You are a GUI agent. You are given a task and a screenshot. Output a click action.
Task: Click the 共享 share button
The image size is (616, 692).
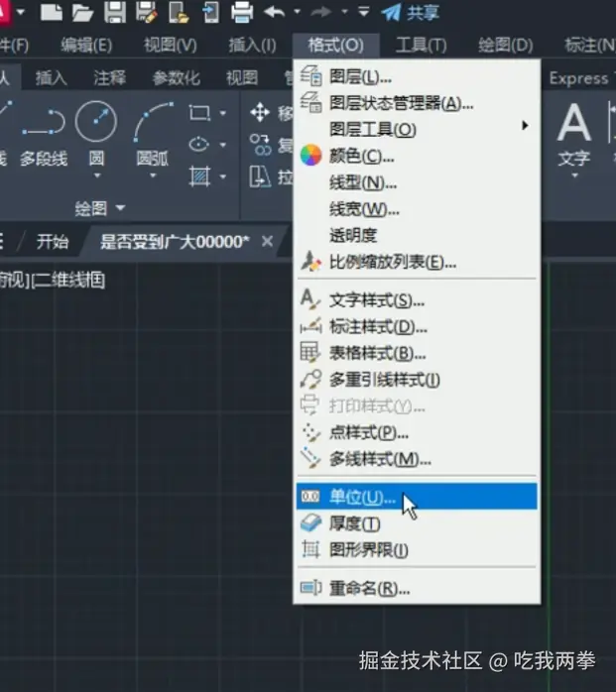click(411, 12)
